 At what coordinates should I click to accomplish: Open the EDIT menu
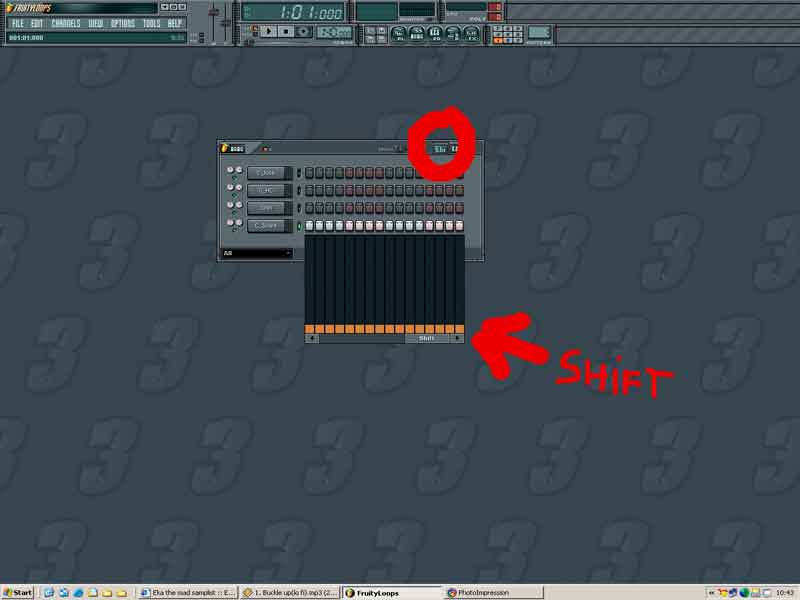[x=37, y=23]
